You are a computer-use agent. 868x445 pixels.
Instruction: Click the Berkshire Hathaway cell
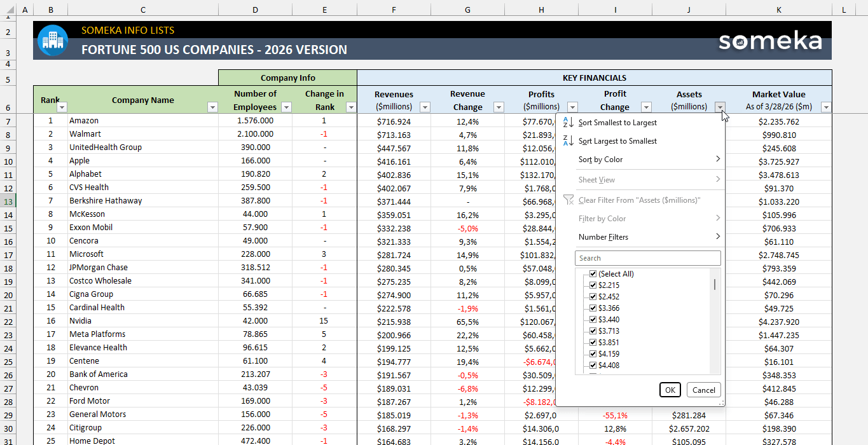[143, 201]
